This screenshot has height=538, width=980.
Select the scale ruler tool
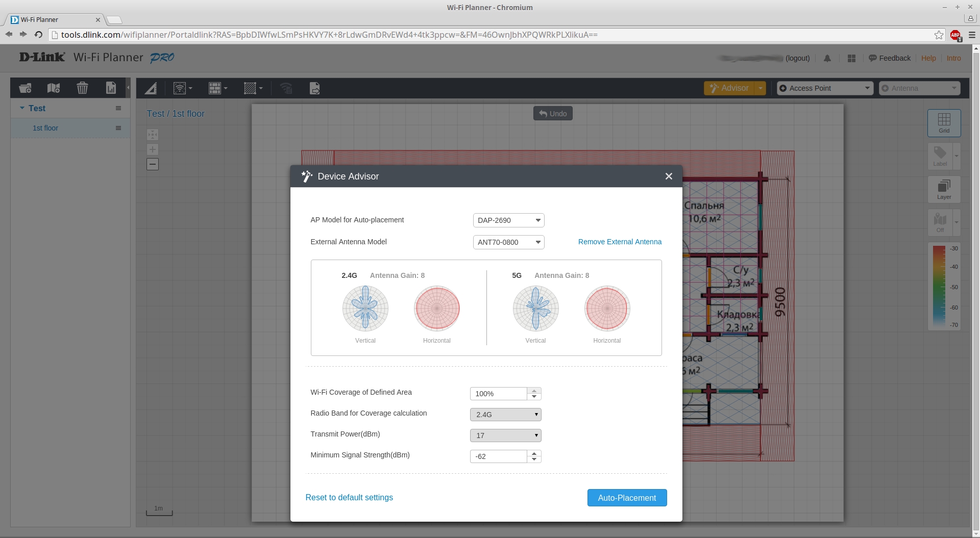151,89
